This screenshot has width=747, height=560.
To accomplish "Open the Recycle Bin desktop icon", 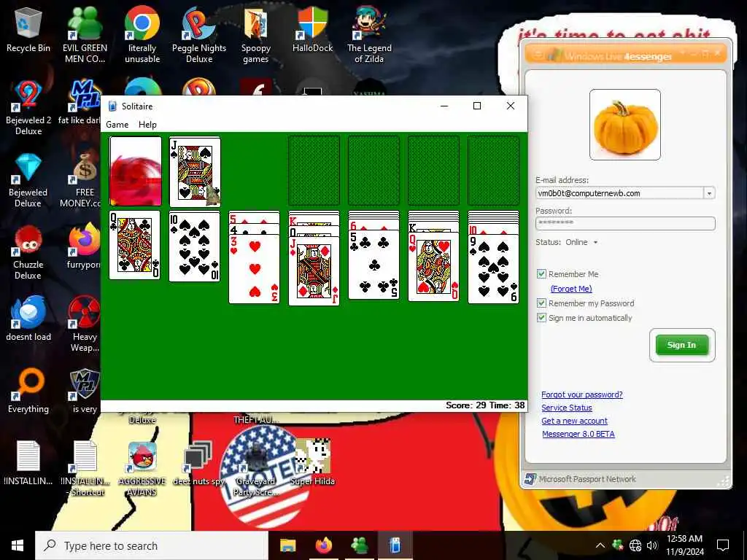I will click(28, 29).
